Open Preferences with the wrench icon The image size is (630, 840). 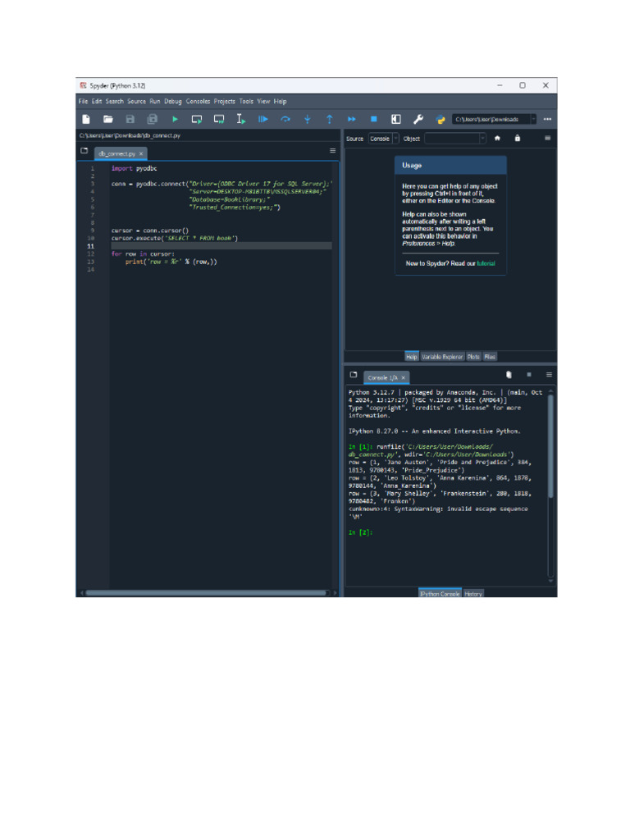[418, 119]
